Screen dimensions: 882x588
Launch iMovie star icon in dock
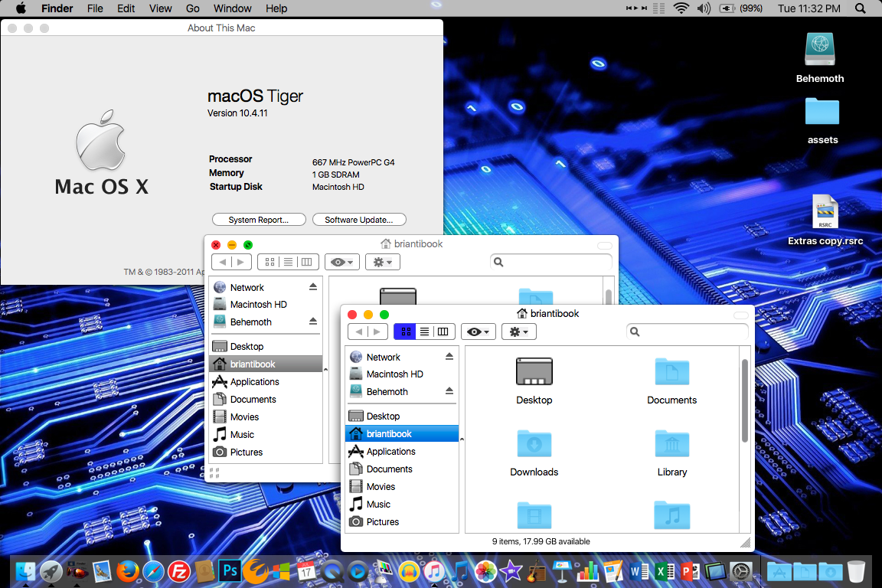click(511, 572)
